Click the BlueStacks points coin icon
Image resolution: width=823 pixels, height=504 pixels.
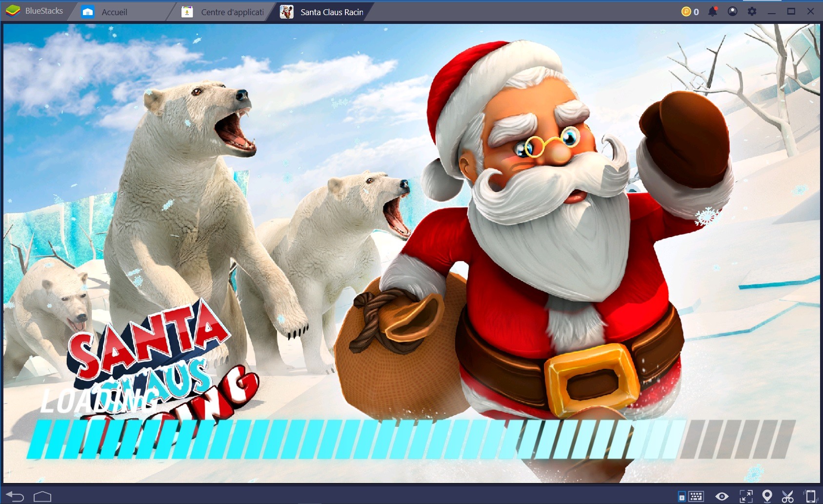point(686,12)
